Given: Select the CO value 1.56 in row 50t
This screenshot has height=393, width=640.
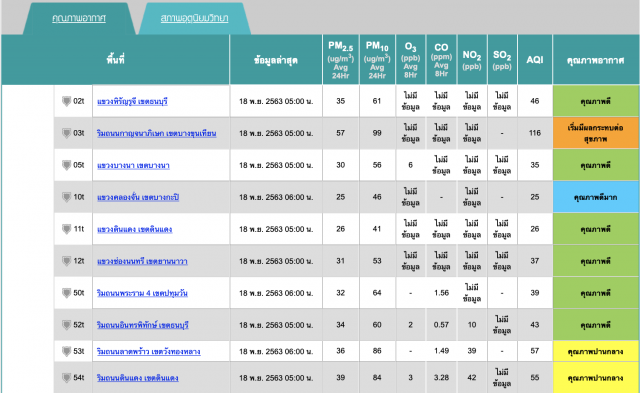Looking at the screenshot, I should coord(441,293).
